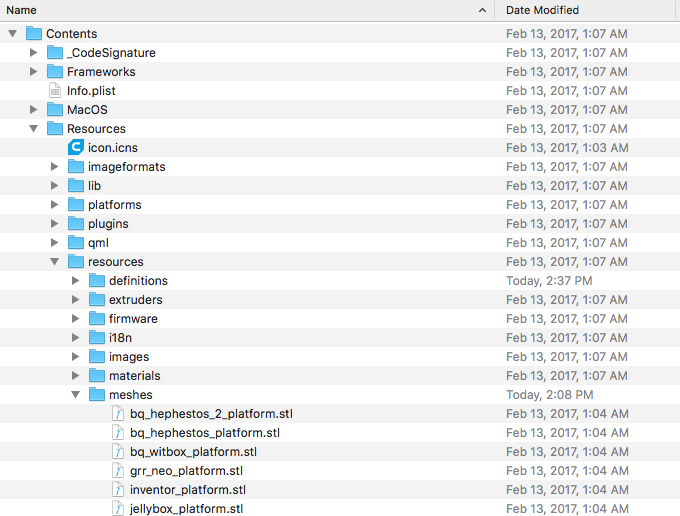This screenshot has height=516, width=680.
Task: Click the Frameworks folder icon
Action: click(x=55, y=72)
